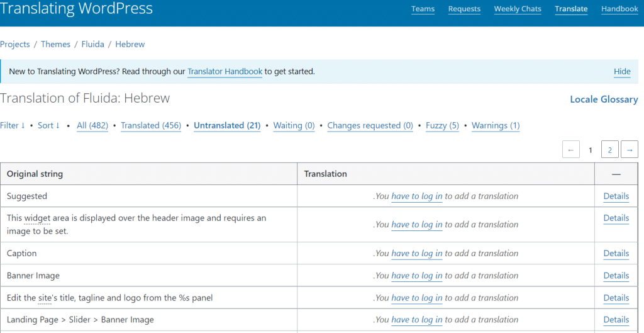644x333 pixels.
Task: Hide the new translator notice
Action: tap(622, 72)
